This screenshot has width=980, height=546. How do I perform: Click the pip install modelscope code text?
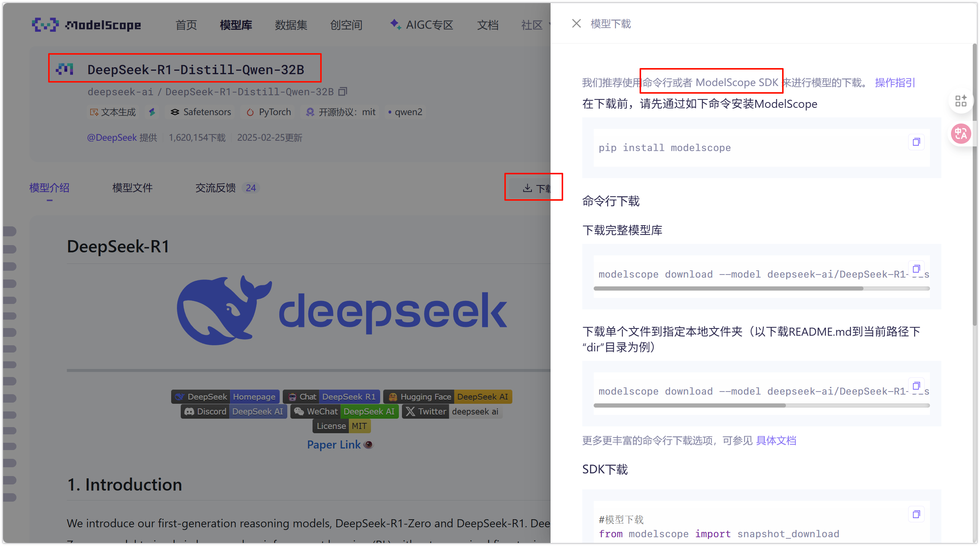pyautogui.click(x=664, y=148)
